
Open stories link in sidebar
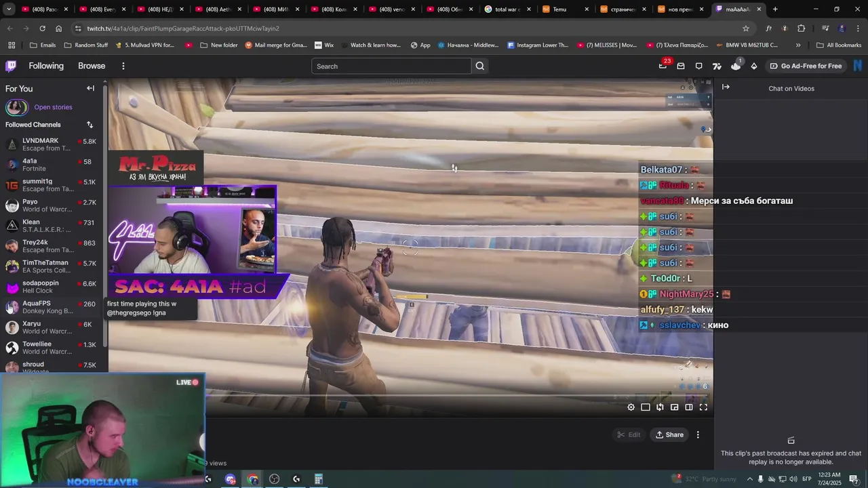(53, 107)
